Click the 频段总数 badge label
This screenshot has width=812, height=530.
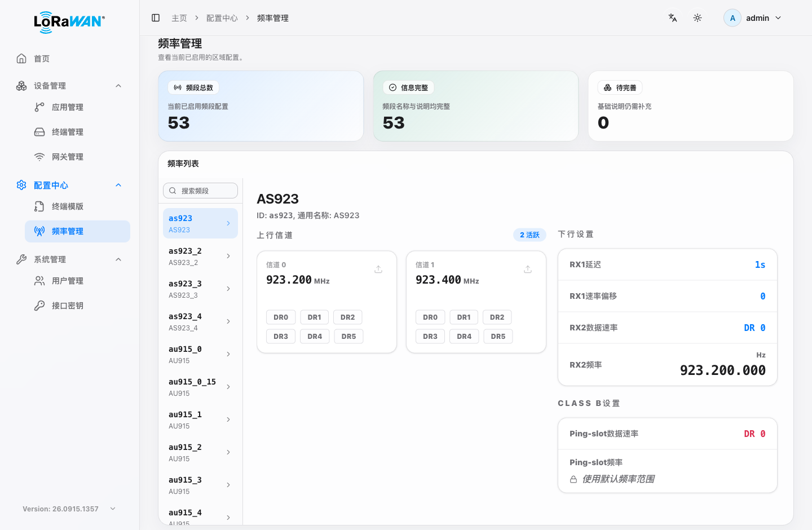tap(193, 87)
